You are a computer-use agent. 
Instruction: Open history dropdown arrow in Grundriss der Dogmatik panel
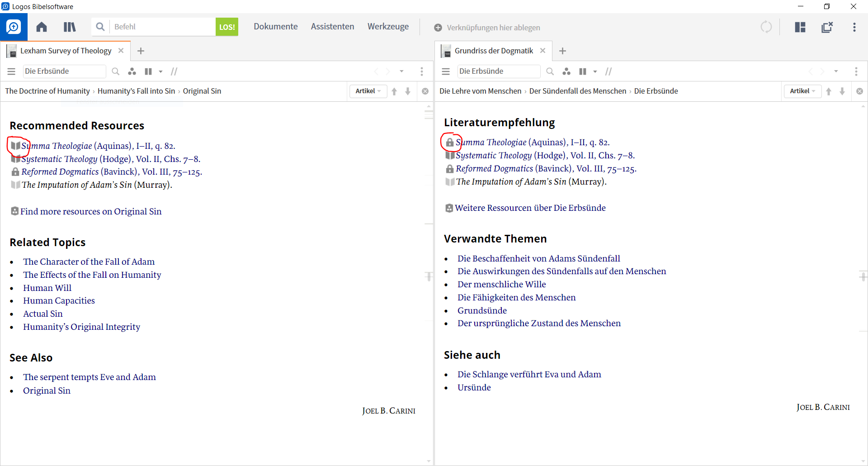(836, 71)
